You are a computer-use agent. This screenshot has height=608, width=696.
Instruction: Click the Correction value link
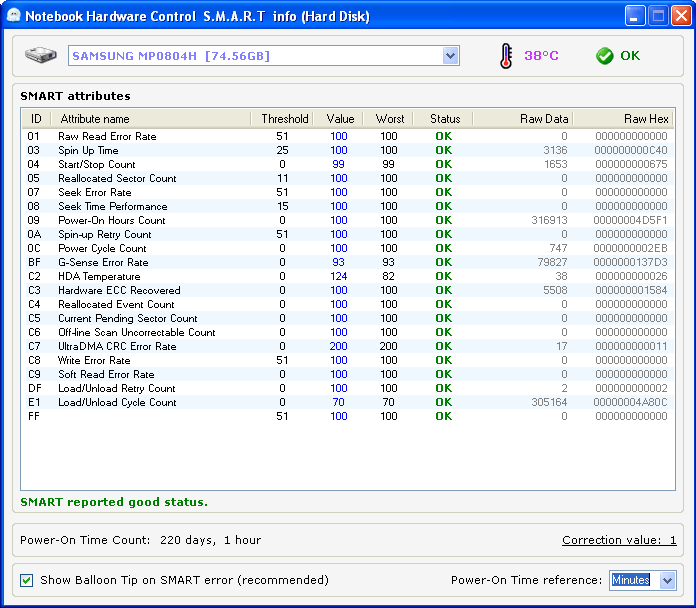click(619, 540)
